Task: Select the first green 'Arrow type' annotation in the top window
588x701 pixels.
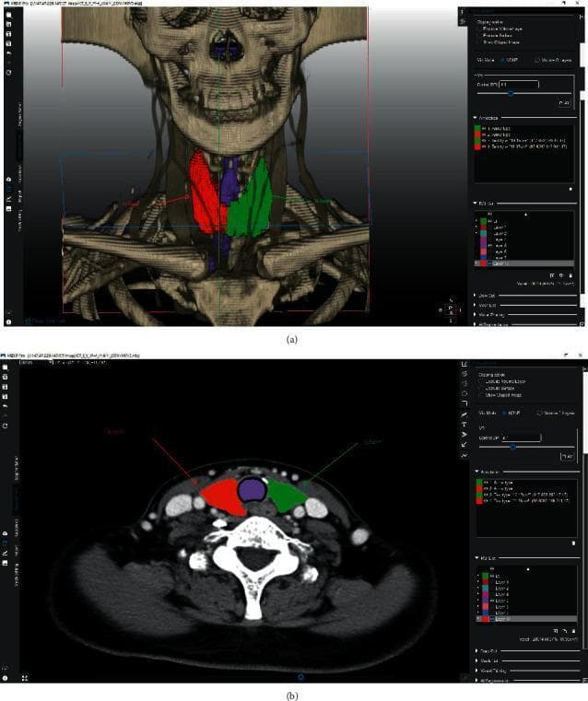Action: [523, 128]
